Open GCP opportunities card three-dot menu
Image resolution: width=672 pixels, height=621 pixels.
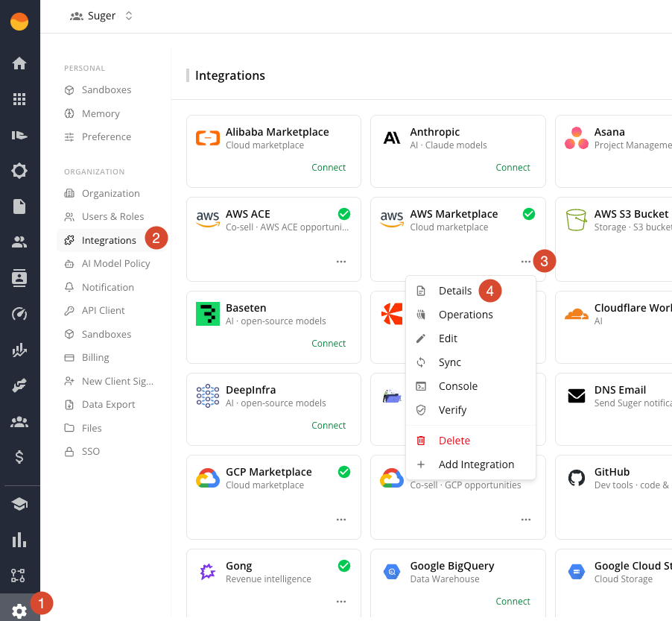pos(526,520)
